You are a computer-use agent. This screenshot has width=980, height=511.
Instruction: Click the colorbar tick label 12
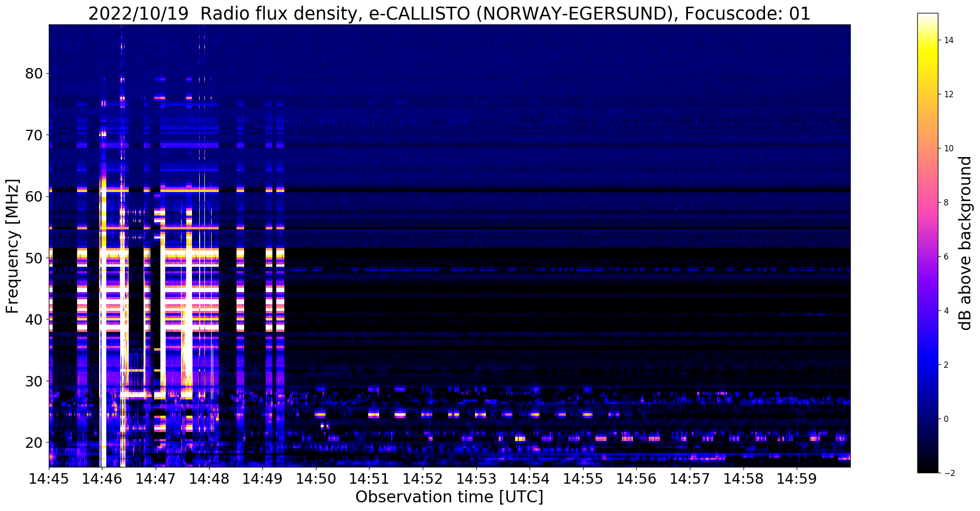[x=948, y=94]
